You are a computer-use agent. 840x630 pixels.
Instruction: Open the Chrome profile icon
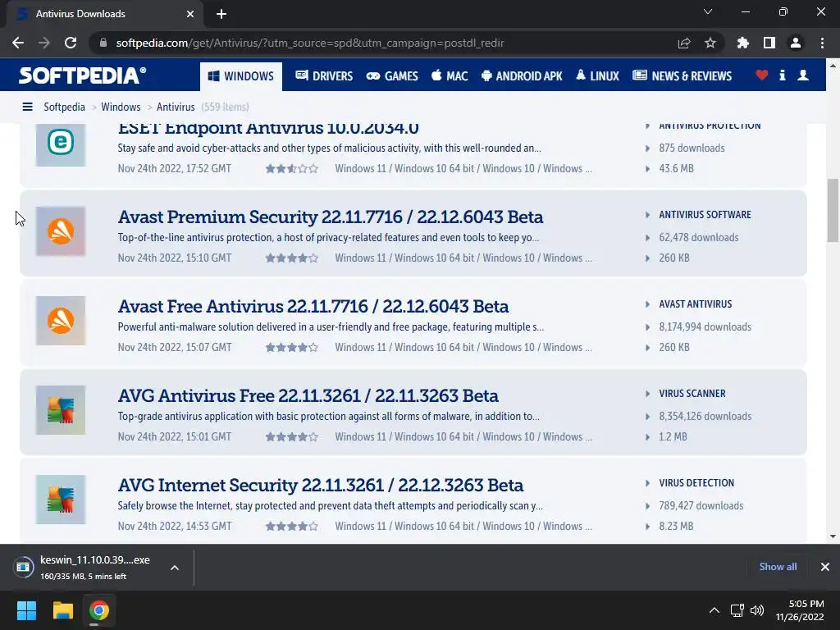point(796,43)
